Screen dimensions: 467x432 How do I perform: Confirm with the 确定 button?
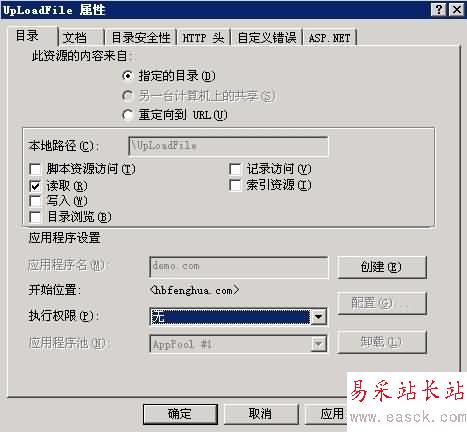[x=180, y=414]
